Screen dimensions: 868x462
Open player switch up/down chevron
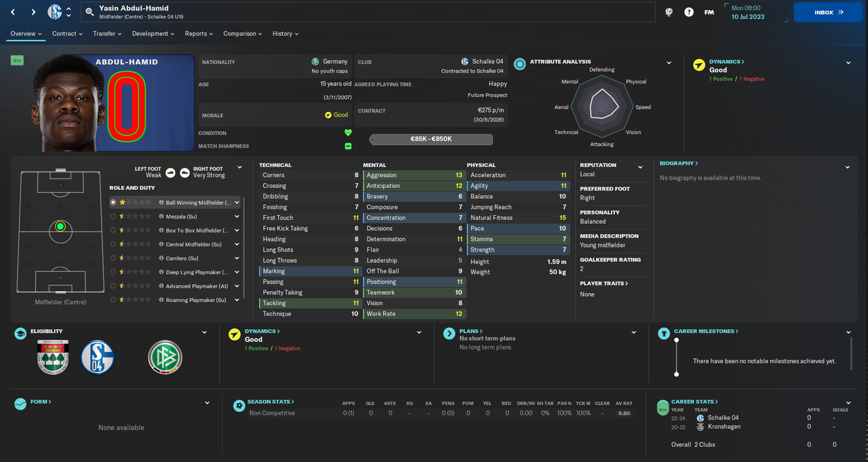click(68, 12)
